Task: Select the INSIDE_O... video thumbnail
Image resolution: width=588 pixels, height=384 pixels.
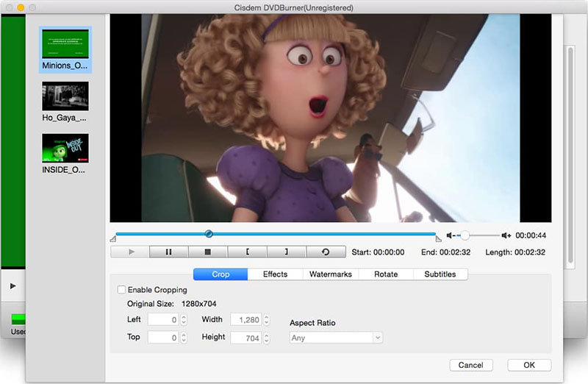Action: (65, 148)
